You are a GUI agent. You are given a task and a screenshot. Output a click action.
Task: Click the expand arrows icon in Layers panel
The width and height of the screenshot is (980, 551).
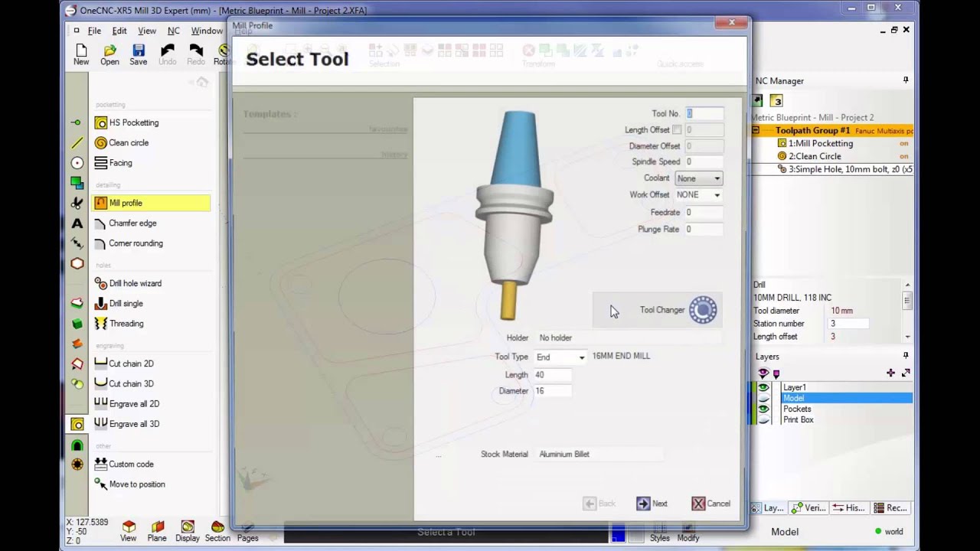906,373
